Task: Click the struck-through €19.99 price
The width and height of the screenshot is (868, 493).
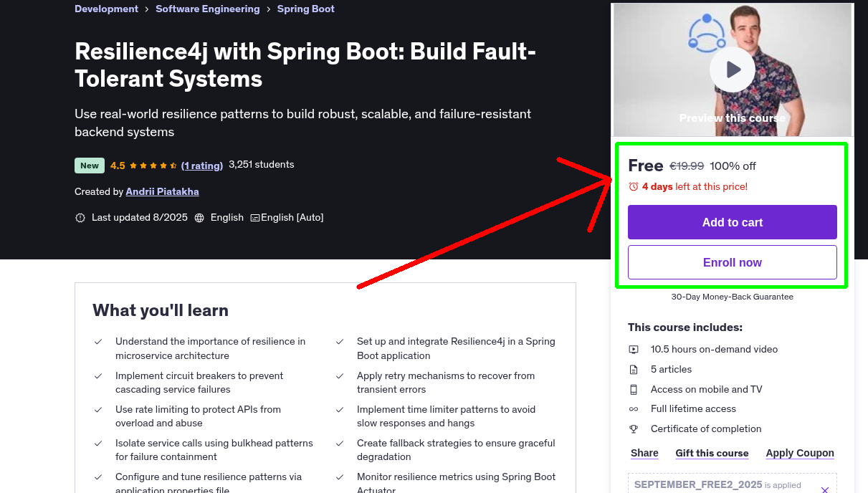Action: click(687, 166)
